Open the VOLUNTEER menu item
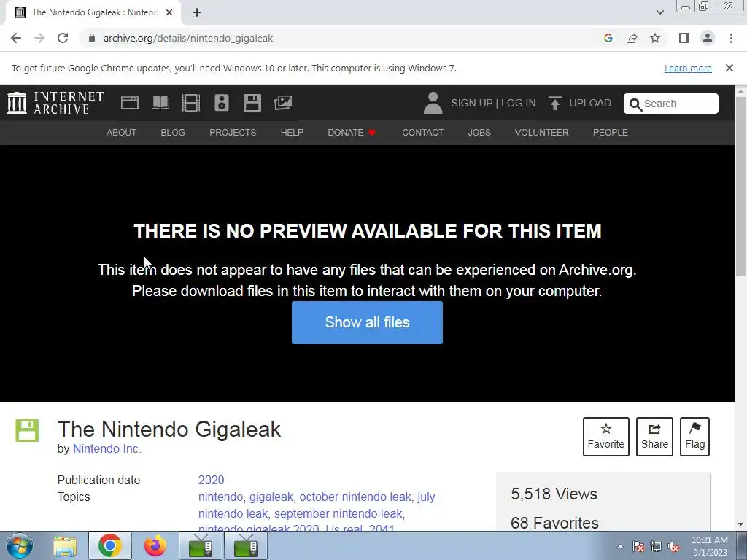 click(542, 133)
